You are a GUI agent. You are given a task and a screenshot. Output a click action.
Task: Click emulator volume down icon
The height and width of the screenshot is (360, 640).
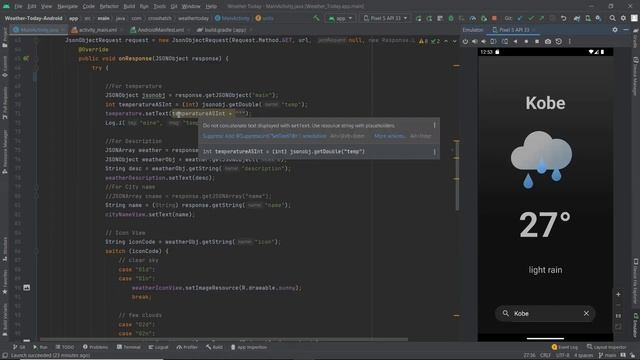(x=484, y=42)
